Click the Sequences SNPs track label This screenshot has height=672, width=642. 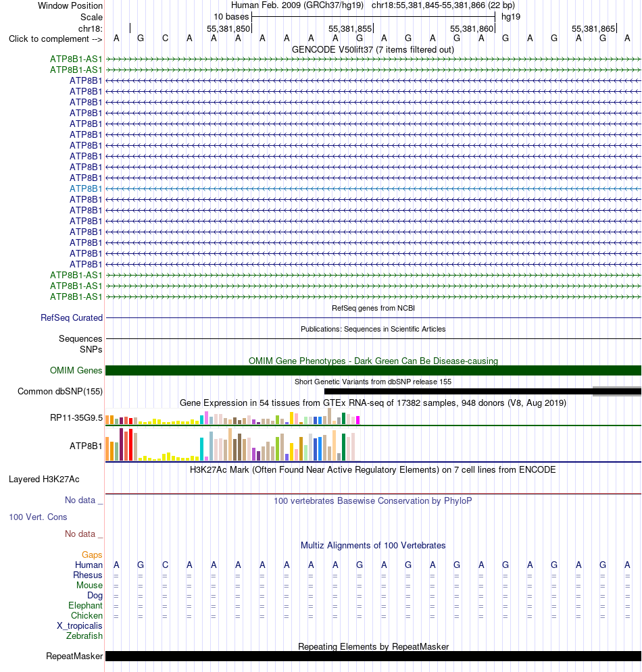tap(80, 344)
